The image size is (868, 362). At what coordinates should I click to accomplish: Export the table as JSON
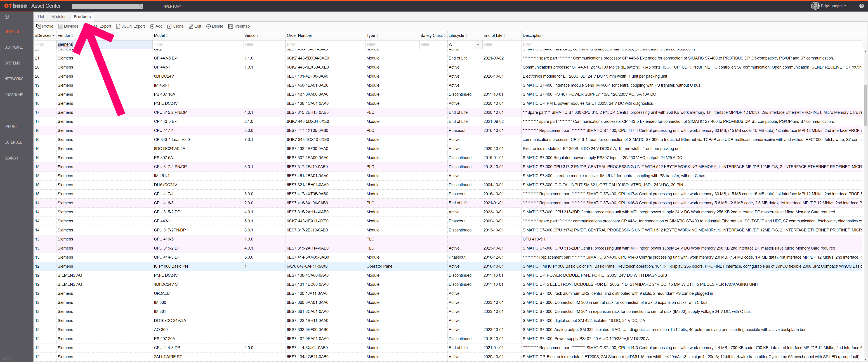pyautogui.click(x=130, y=26)
